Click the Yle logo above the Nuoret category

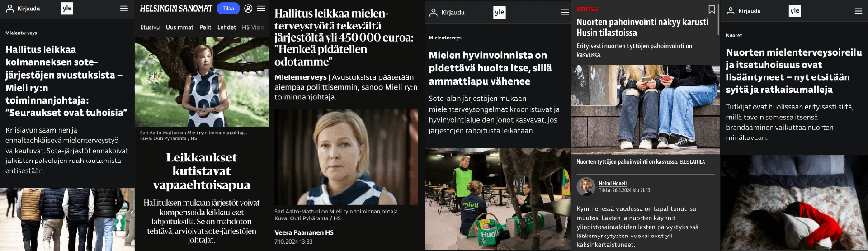[x=795, y=11]
